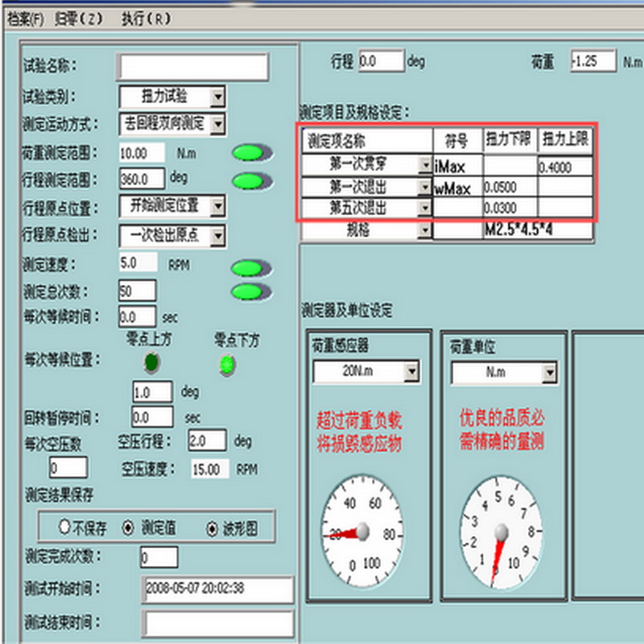Screen dimensions: 644x644
Task: Click the 零点上方 dark green LED
Action: pyautogui.click(x=152, y=363)
